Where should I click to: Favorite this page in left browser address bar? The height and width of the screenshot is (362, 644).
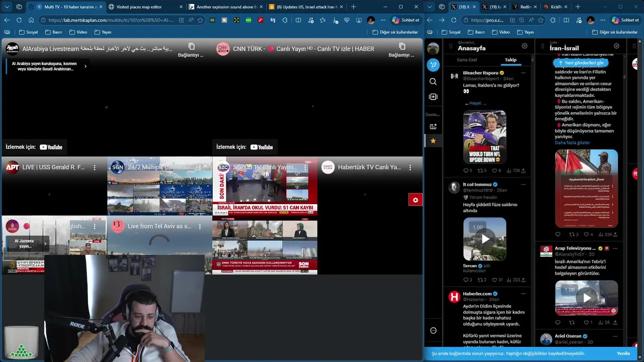point(200,20)
